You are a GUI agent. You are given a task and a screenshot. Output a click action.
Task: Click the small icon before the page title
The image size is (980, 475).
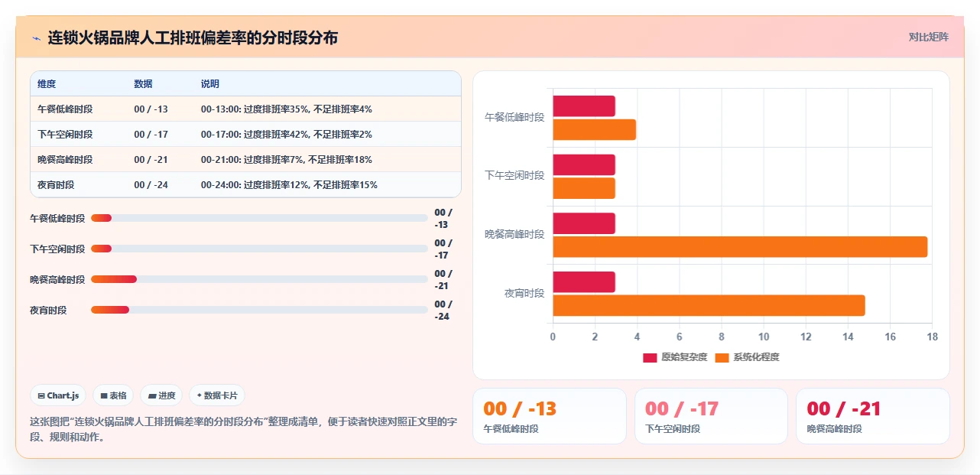coord(37,38)
